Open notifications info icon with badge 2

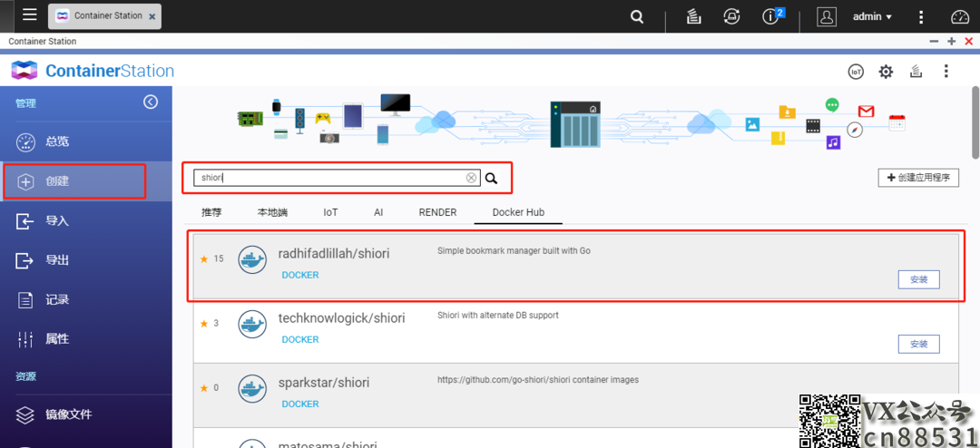pos(771,16)
